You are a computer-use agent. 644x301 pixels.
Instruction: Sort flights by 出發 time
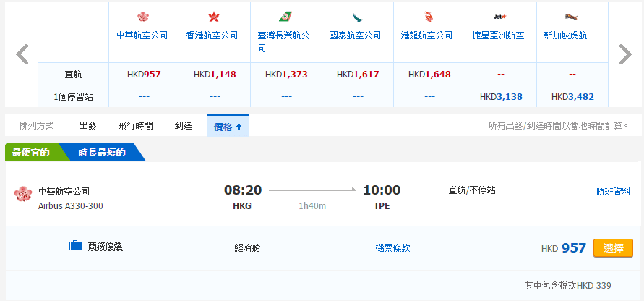(x=87, y=126)
